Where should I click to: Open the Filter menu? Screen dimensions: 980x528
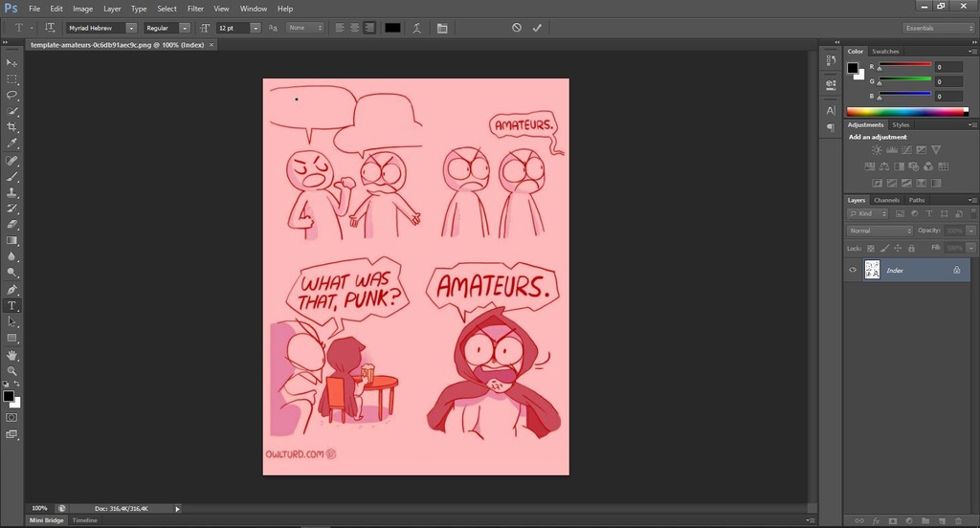[195, 9]
